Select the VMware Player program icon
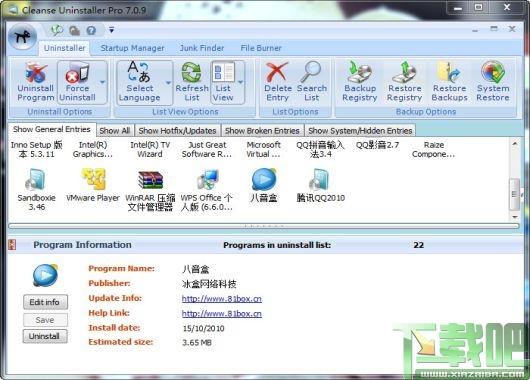Image resolution: width=530 pixels, height=380 pixels. [x=94, y=179]
